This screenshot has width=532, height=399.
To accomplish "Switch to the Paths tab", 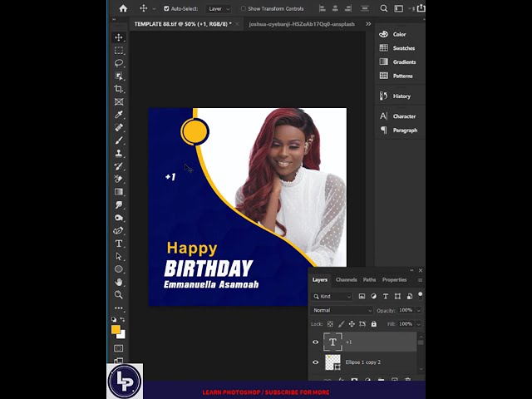I will pos(369,280).
